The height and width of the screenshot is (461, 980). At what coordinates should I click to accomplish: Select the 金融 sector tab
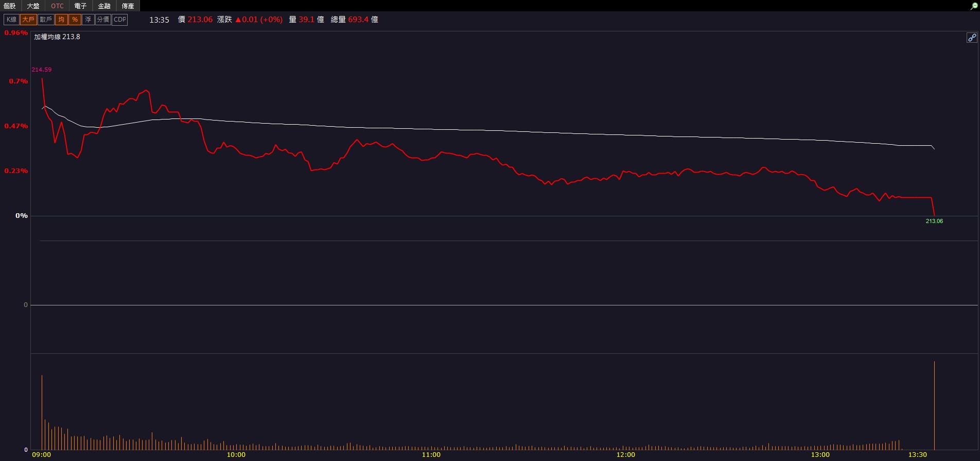tap(104, 6)
